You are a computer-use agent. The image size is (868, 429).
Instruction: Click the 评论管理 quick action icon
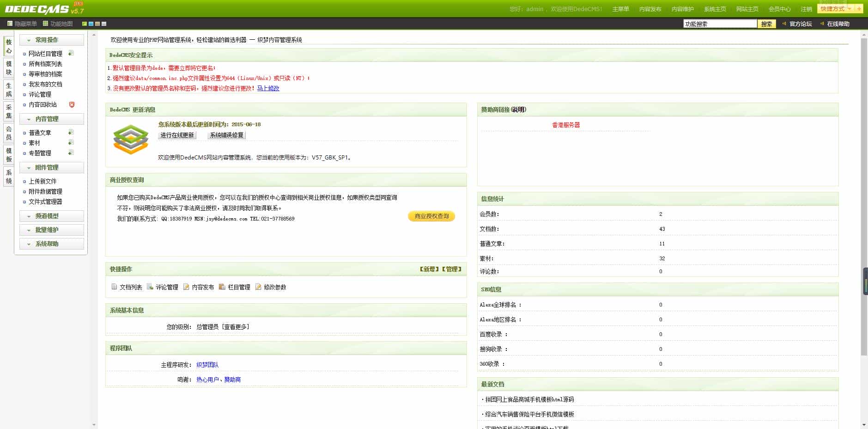click(150, 287)
